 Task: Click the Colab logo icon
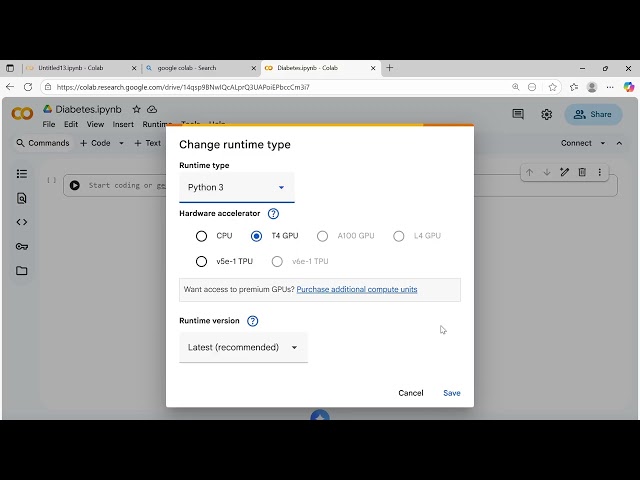coord(22,113)
